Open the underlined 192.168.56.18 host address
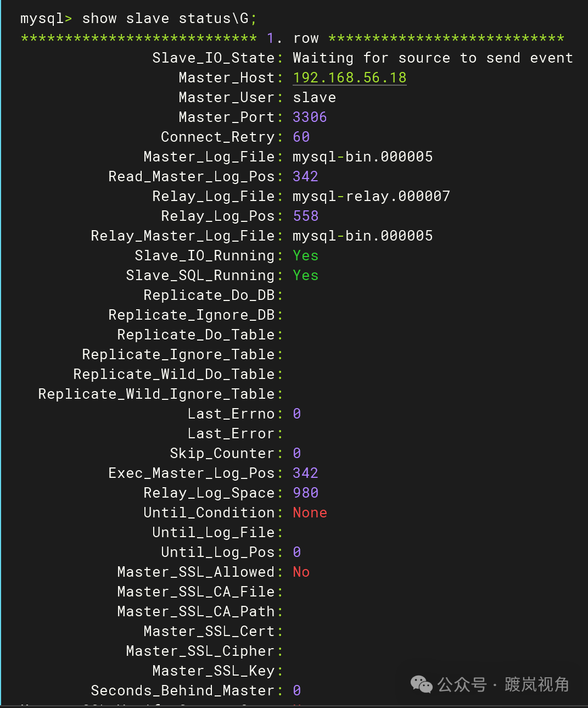 point(349,77)
